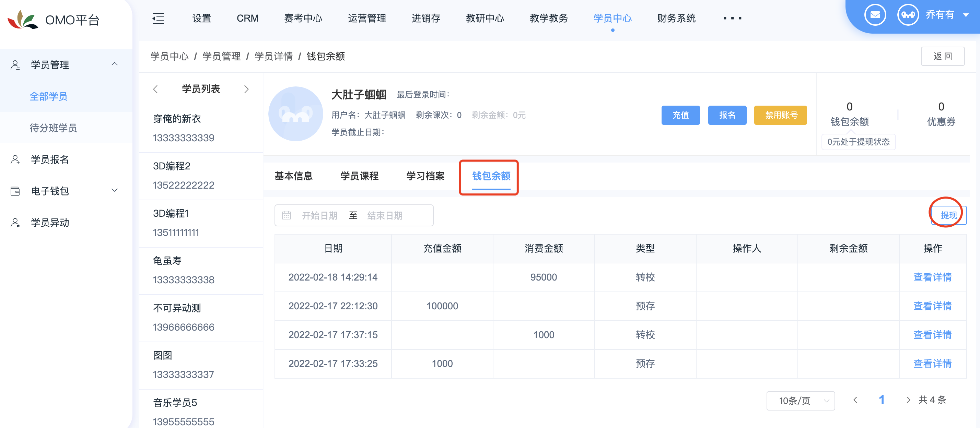
Task: Click 学员管理 in the breadcrumb
Action: pos(221,56)
